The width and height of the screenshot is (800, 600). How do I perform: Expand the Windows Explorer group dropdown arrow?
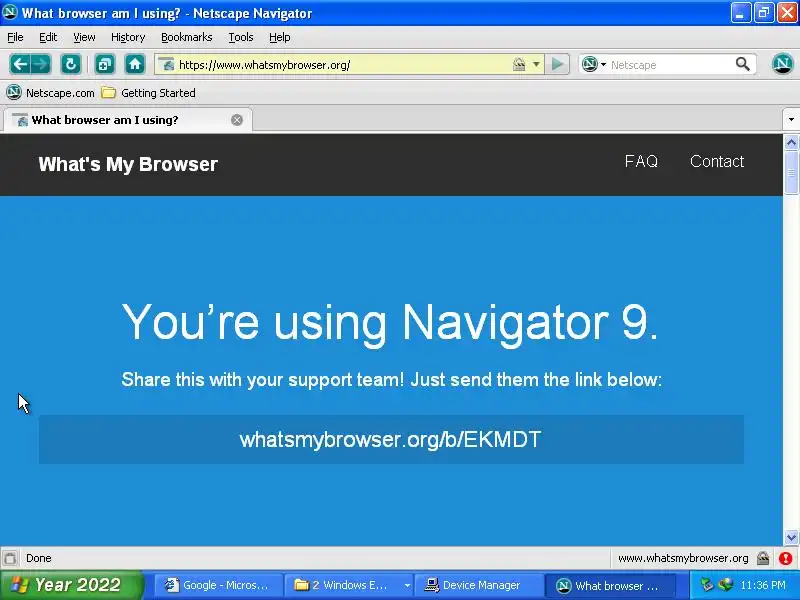click(x=407, y=585)
